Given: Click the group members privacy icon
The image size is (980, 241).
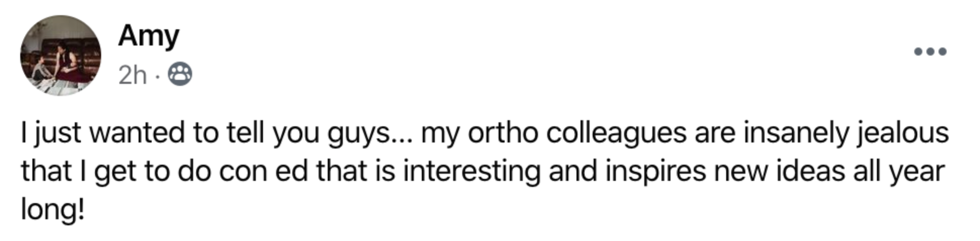Looking at the screenshot, I should (x=180, y=74).
